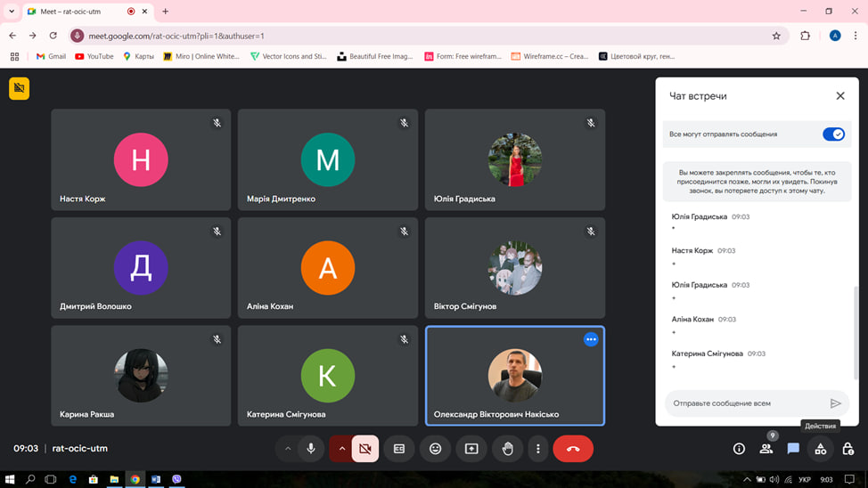868x488 pixels.
Task: Raise hand in the meeting
Action: click(x=507, y=449)
